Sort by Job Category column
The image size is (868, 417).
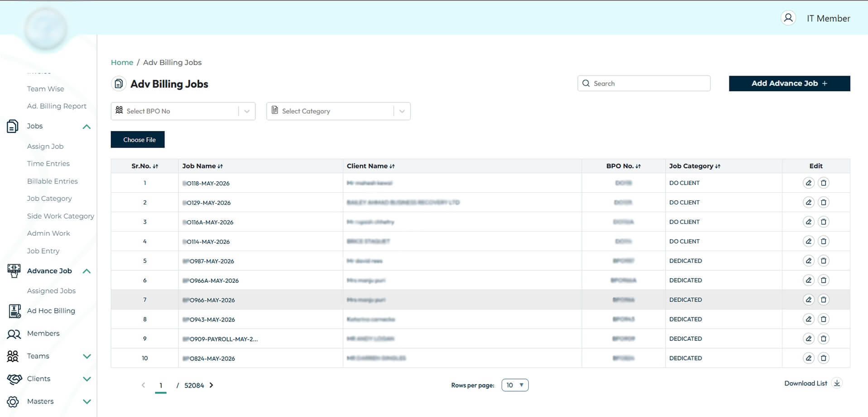pos(718,166)
